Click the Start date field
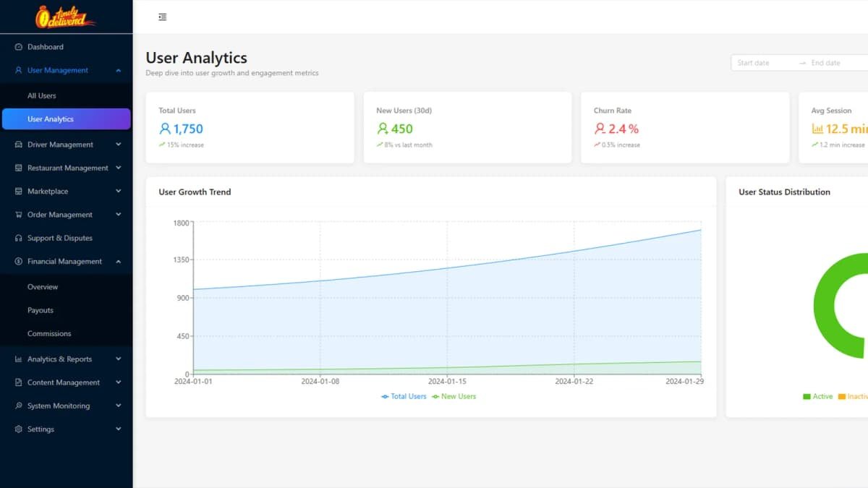Image resolution: width=868 pixels, height=488 pixels. point(764,63)
